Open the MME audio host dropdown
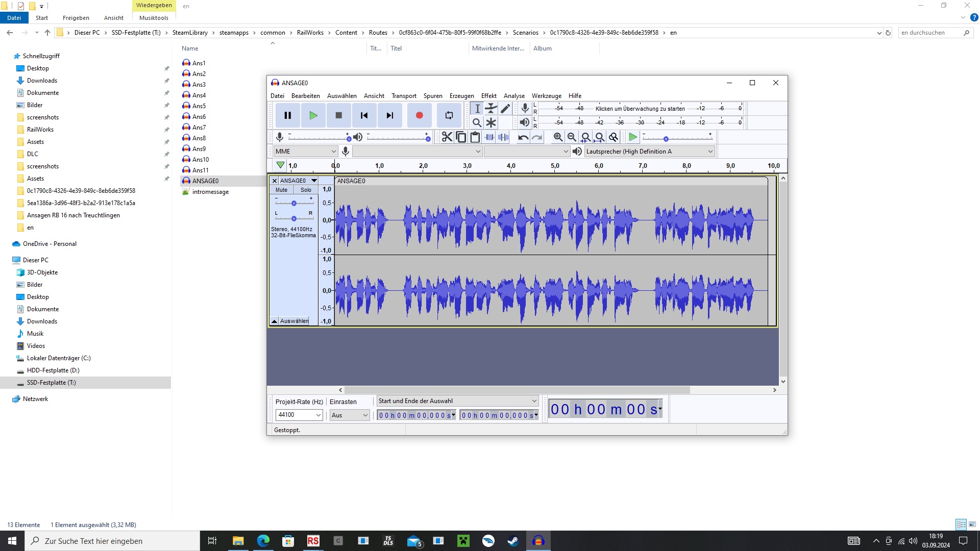Viewport: 980px width, 551px height. [305, 152]
